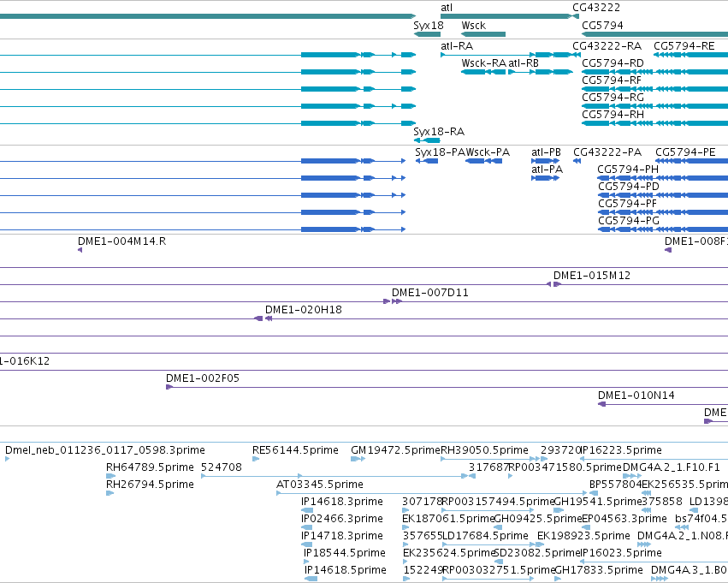Select transcript CG5794-RF
Viewport: 728px width, 583px height.
click(612, 80)
